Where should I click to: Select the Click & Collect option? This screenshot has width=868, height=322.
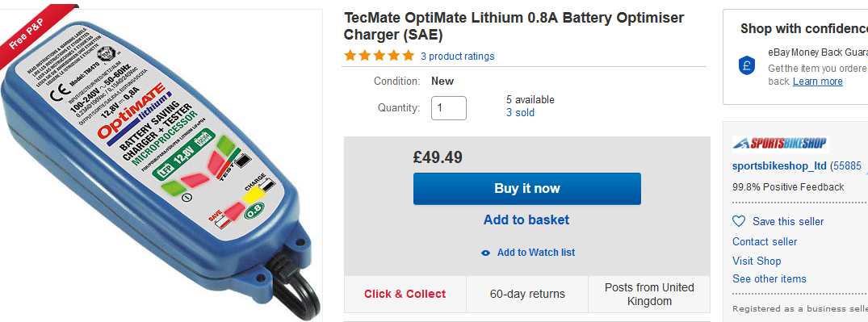(405, 294)
